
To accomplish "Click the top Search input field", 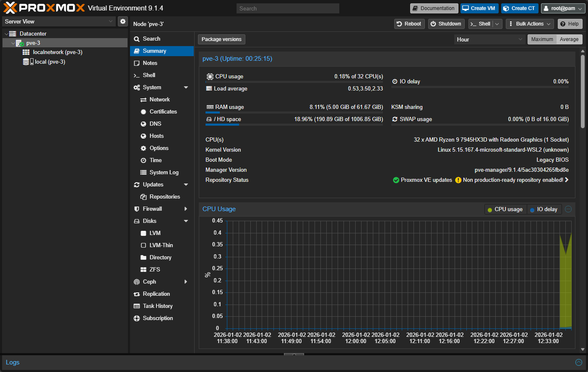I will pos(288,8).
